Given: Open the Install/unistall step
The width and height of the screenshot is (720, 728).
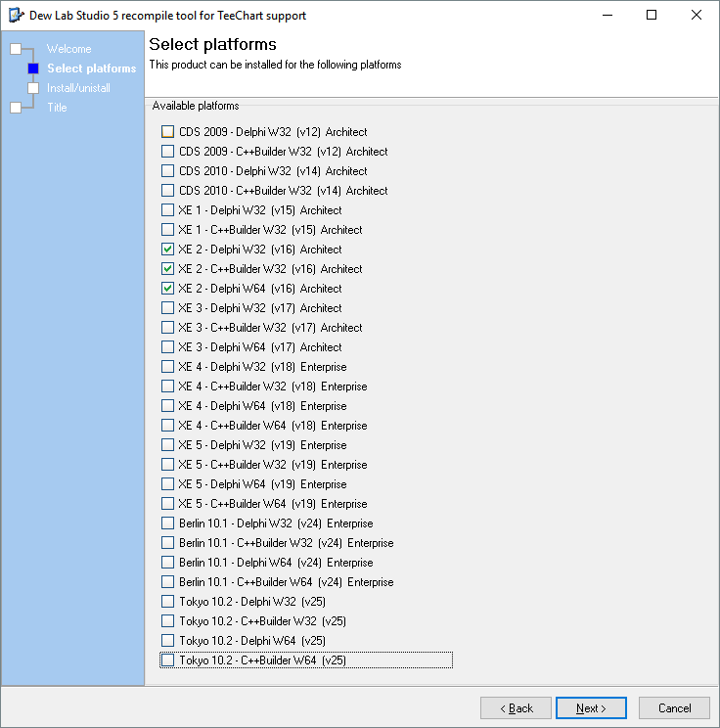Looking at the screenshot, I should [x=78, y=88].
